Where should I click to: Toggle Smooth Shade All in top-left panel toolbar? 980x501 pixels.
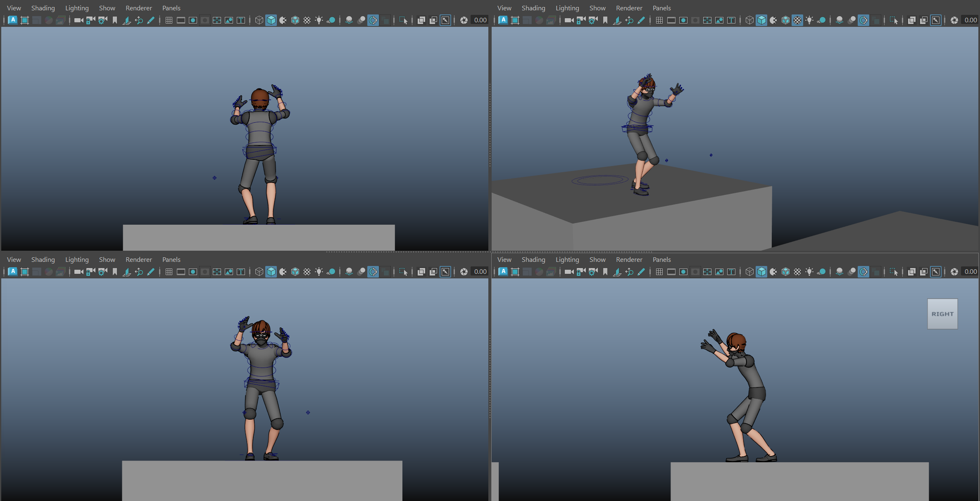coord(271,20)
